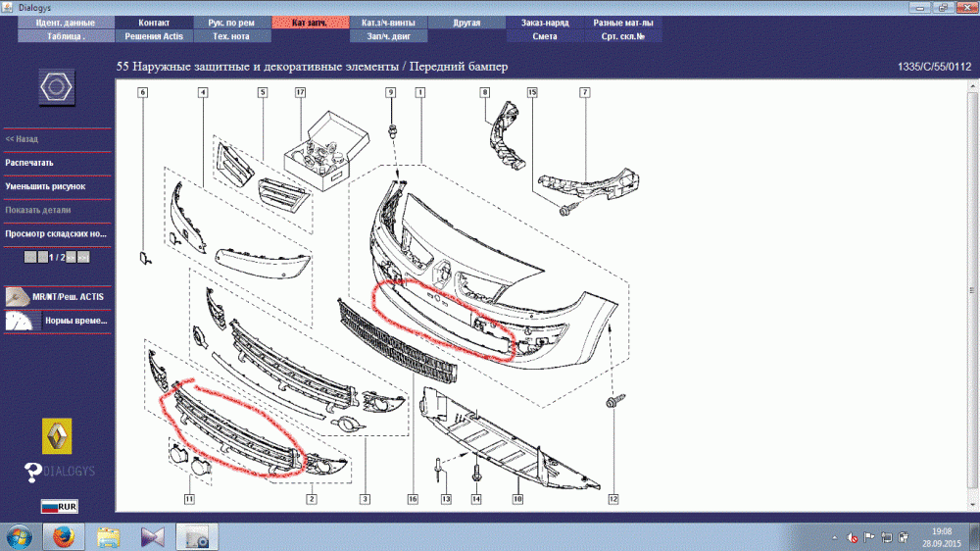Select part callout number 11
This screenshot has width=980, height=551.
click(x=189, y=499)
